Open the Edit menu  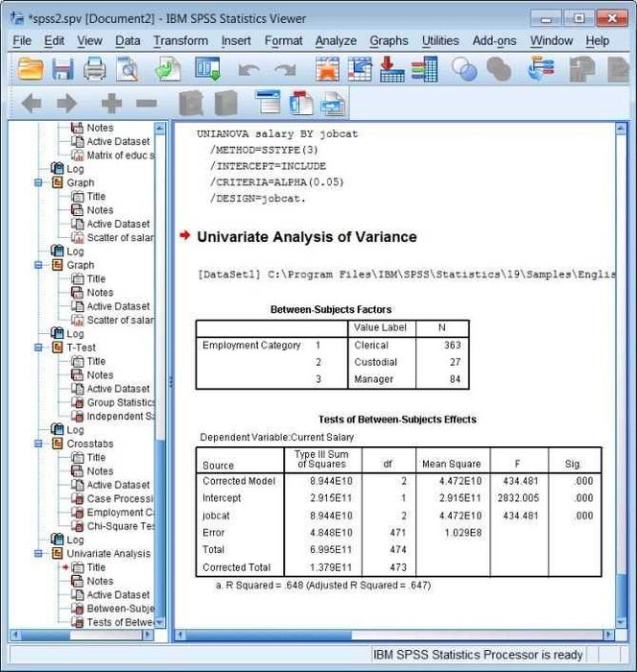(x=55, y=40)
